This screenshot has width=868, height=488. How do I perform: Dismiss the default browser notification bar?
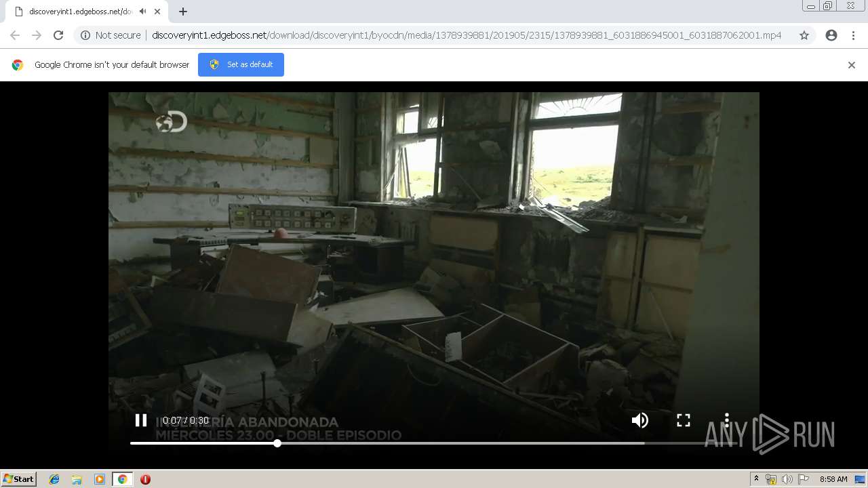852,65
